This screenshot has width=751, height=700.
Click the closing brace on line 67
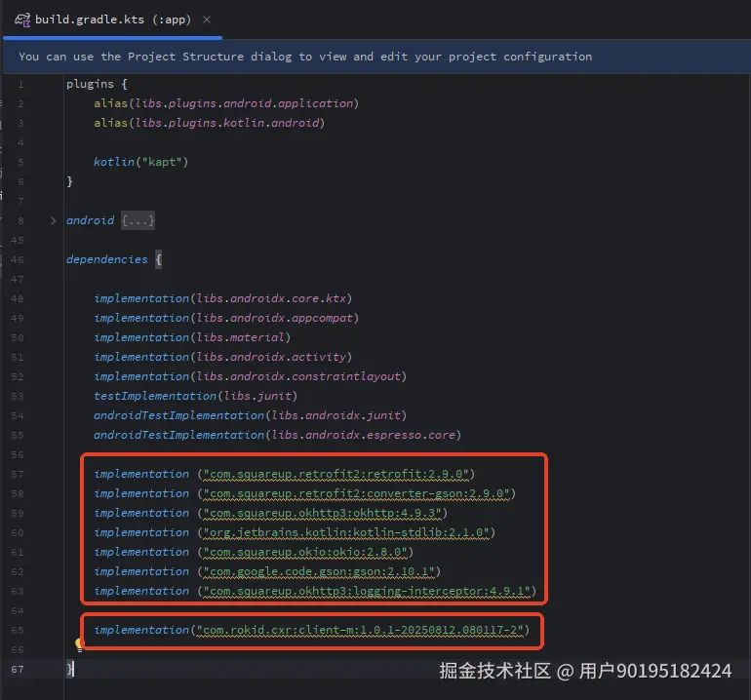[70, 670]
